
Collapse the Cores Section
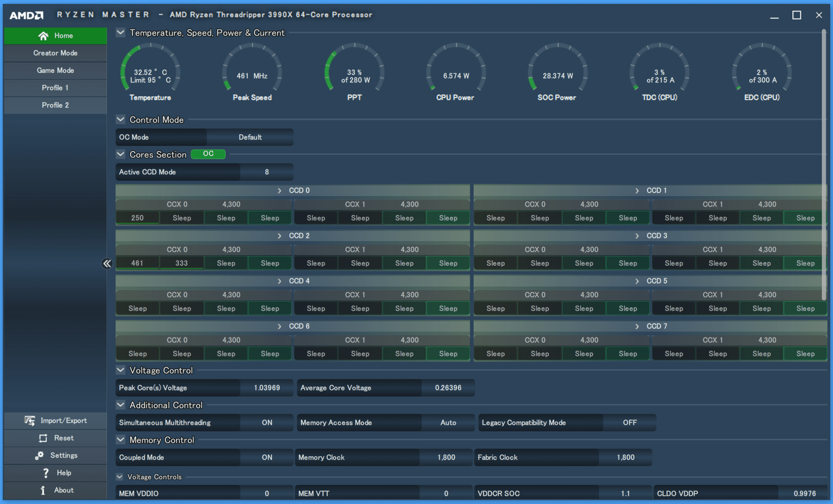pyautogui.click(x=120, y=154)
